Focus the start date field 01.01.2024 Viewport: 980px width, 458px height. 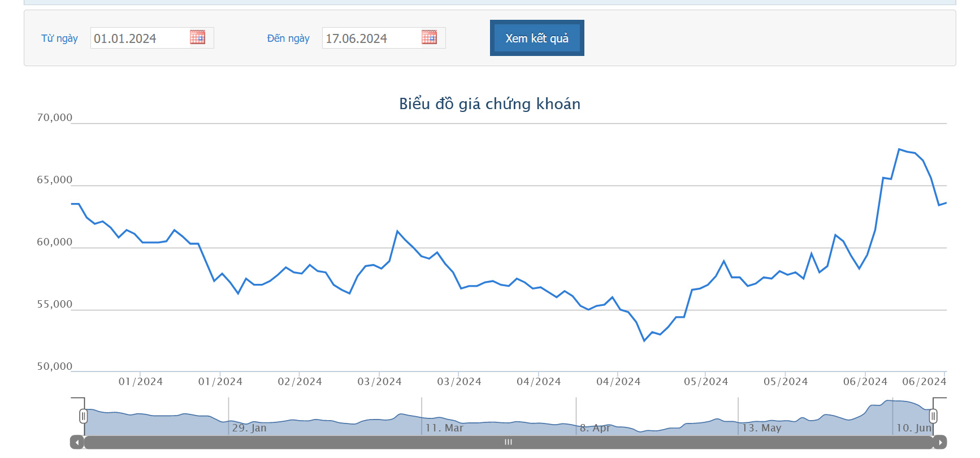(x=152, y=38)
